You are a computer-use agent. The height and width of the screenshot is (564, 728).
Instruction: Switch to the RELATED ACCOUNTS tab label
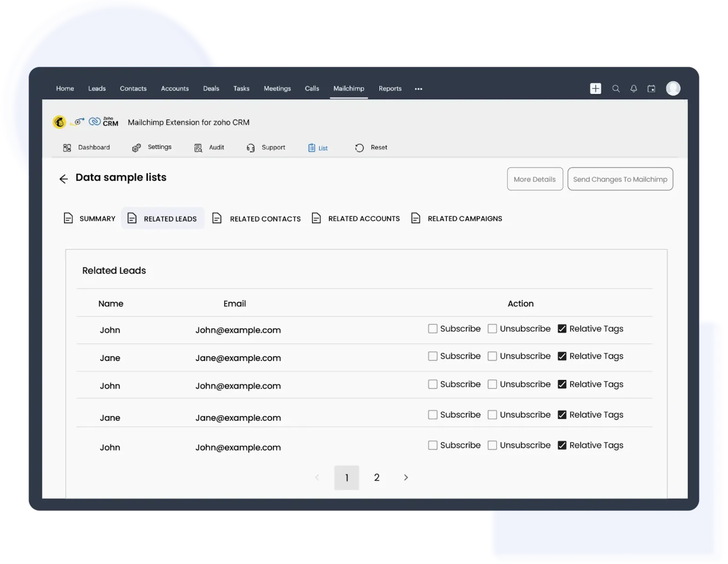pos(364,218)
